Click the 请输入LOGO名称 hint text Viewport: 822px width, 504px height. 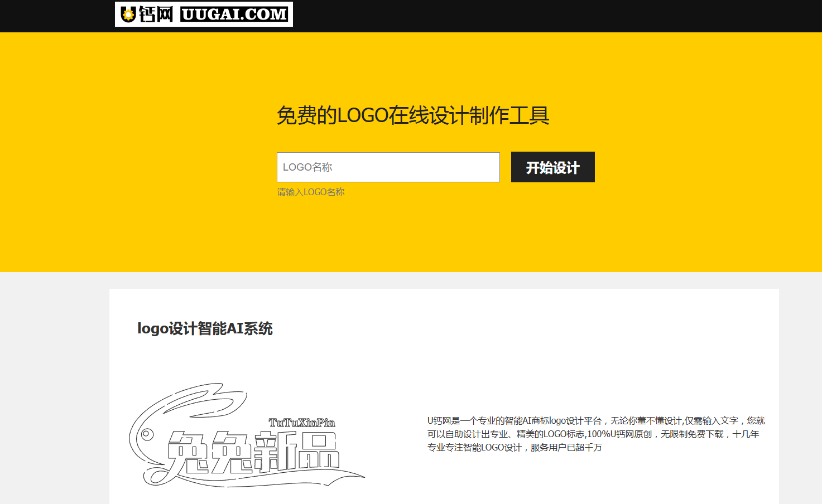pyautogui.click(x=311, y=192)
